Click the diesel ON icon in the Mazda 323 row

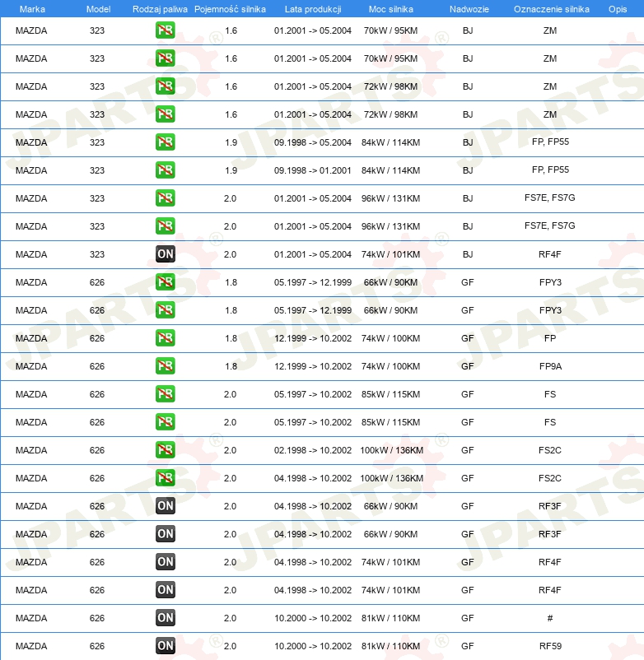pos(165,253)
